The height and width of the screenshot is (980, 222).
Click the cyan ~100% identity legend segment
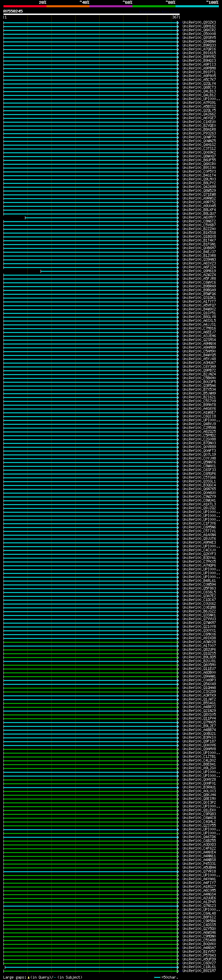pyautogui.click(x=197, y=6)
